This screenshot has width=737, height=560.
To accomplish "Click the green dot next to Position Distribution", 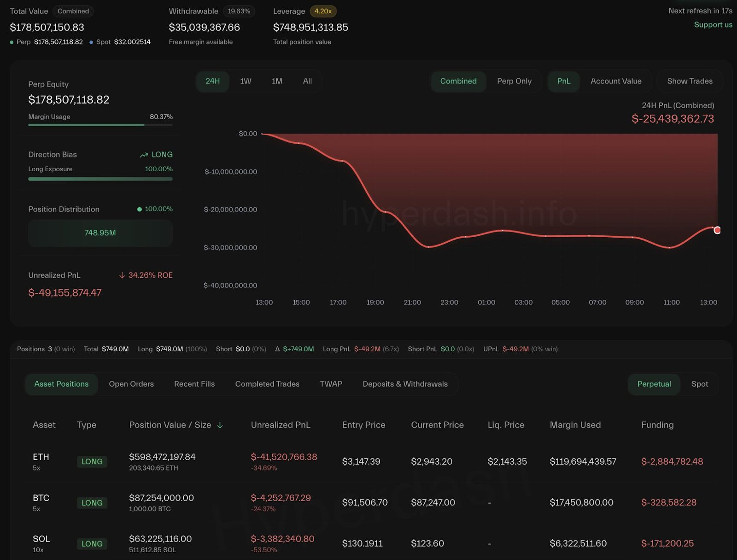I will tap(139, 209).
